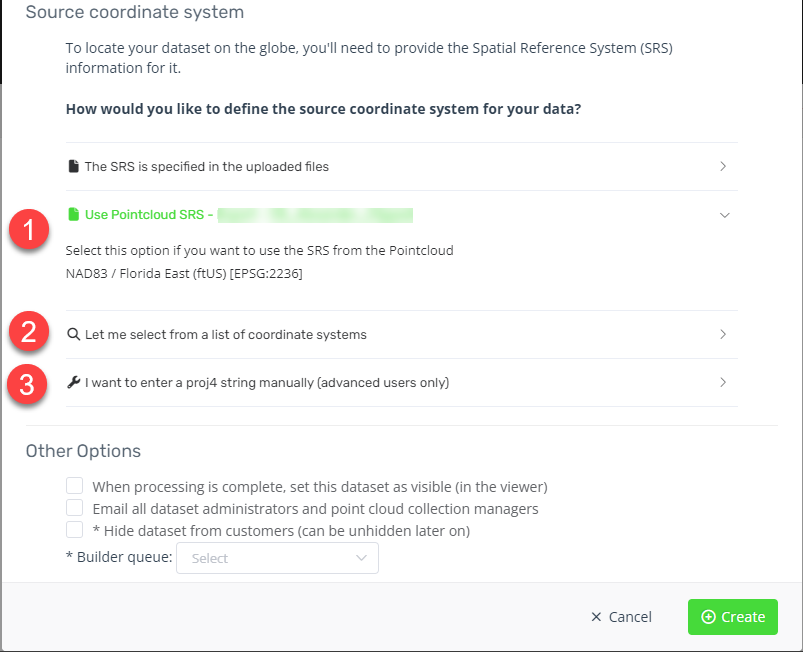The image size is (803, 652).
Task: Click the red number 3 marker
Action: tap(29, 383)
